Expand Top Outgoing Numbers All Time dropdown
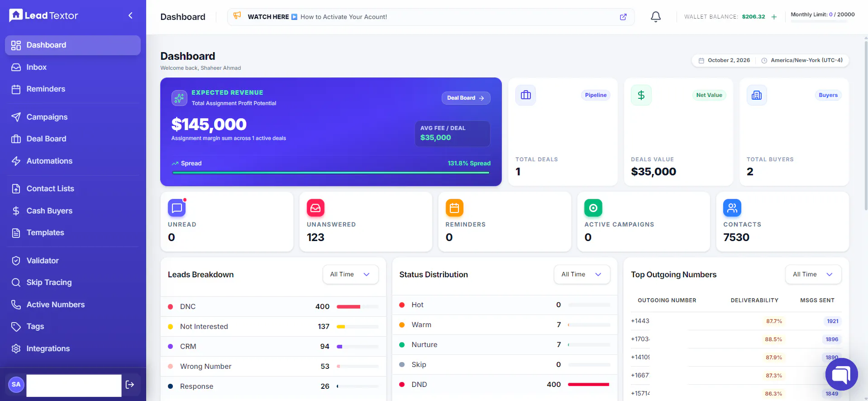Viewport: 868px width, 401px height. (813, 275)
